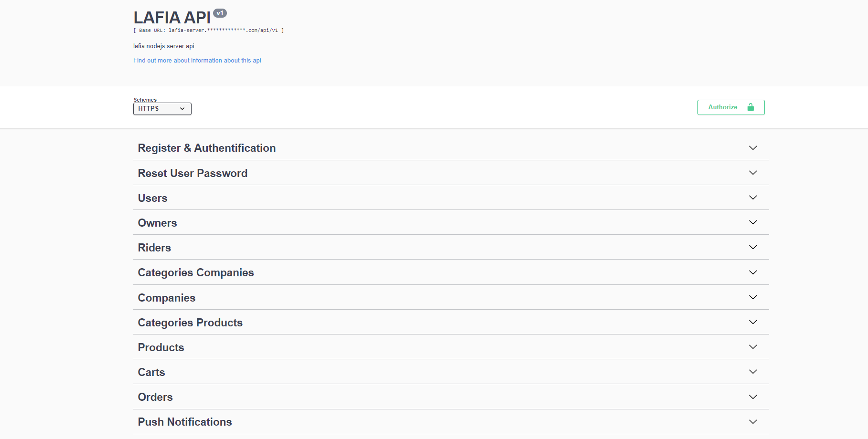Open the Products section title
Viewport: 868px width, 439px height.
161,347
